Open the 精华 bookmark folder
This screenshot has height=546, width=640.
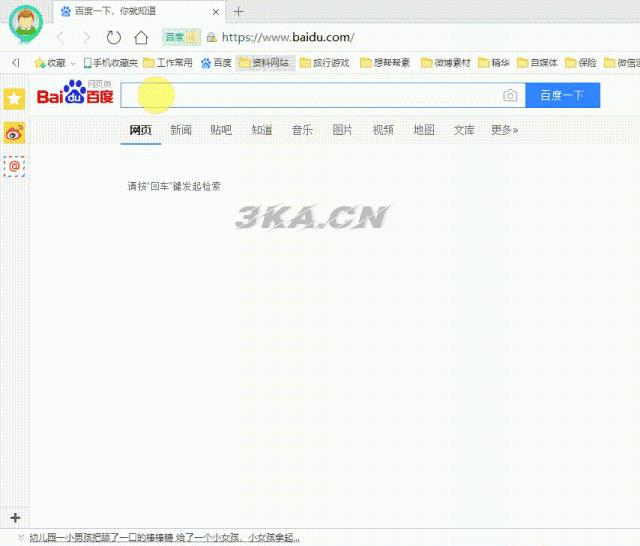(494, 63)
